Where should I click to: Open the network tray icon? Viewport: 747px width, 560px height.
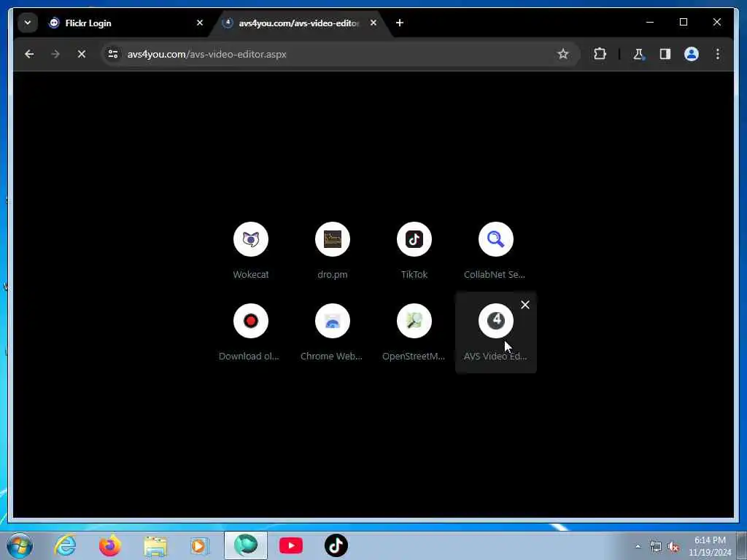point(656,547)
